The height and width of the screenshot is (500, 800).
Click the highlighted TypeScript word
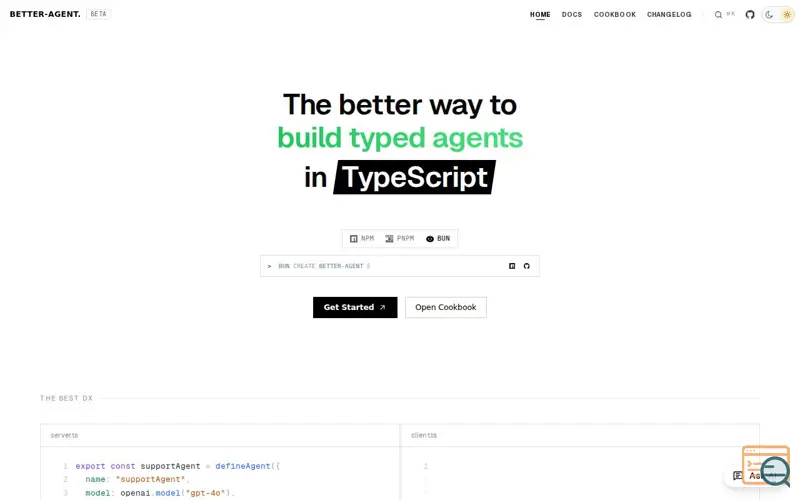click(414, 177)
